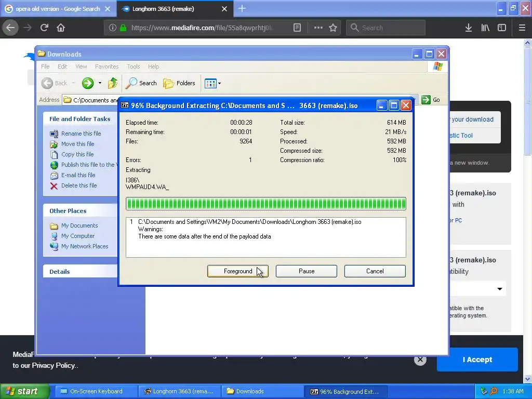Click the green Forward arrow in Explorer

(87, 83)
